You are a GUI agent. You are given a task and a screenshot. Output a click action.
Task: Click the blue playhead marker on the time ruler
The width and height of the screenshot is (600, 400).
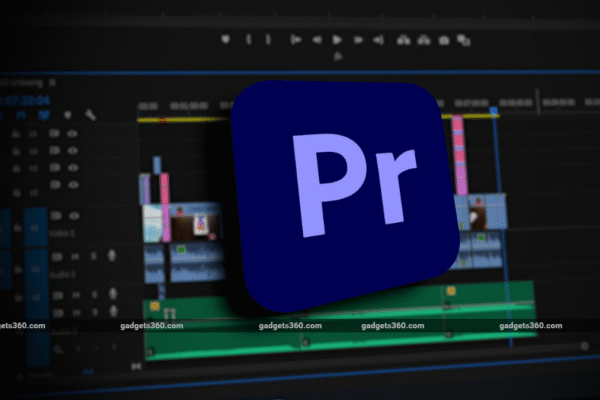(x=494, y=111)
